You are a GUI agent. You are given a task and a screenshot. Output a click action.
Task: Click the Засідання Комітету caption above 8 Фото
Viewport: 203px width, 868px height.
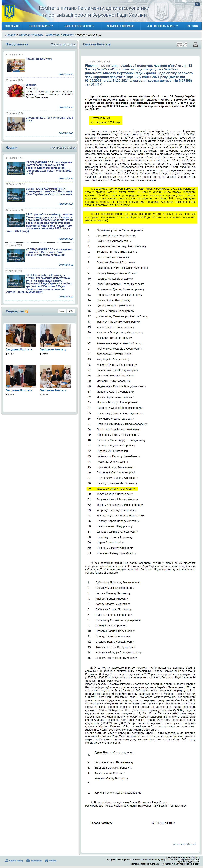(x=19, y=390)
